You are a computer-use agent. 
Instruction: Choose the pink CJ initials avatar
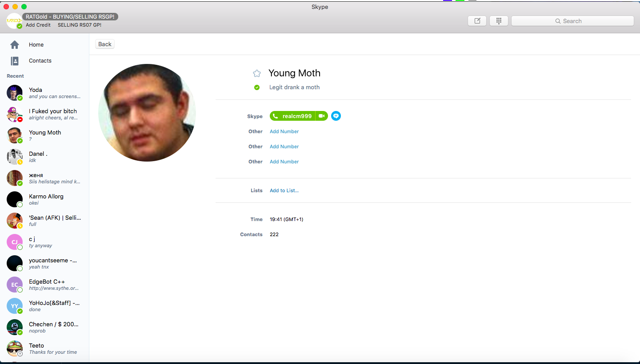[15, 242]
